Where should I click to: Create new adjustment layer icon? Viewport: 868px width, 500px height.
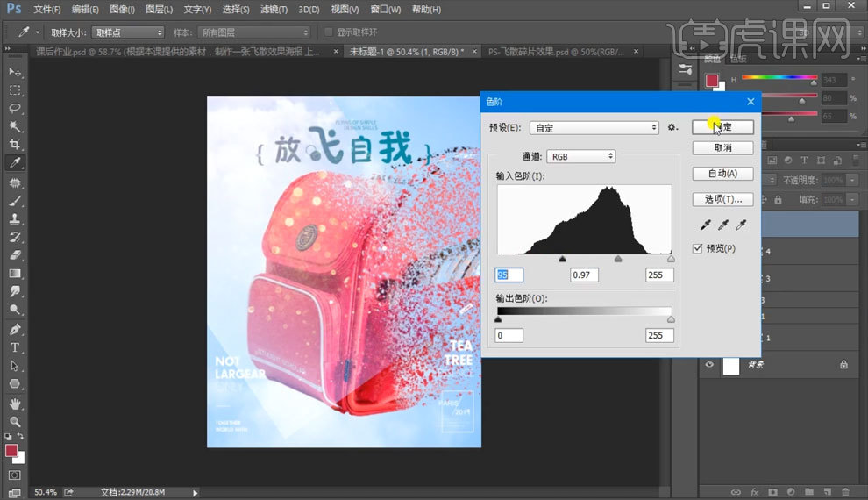791,492
